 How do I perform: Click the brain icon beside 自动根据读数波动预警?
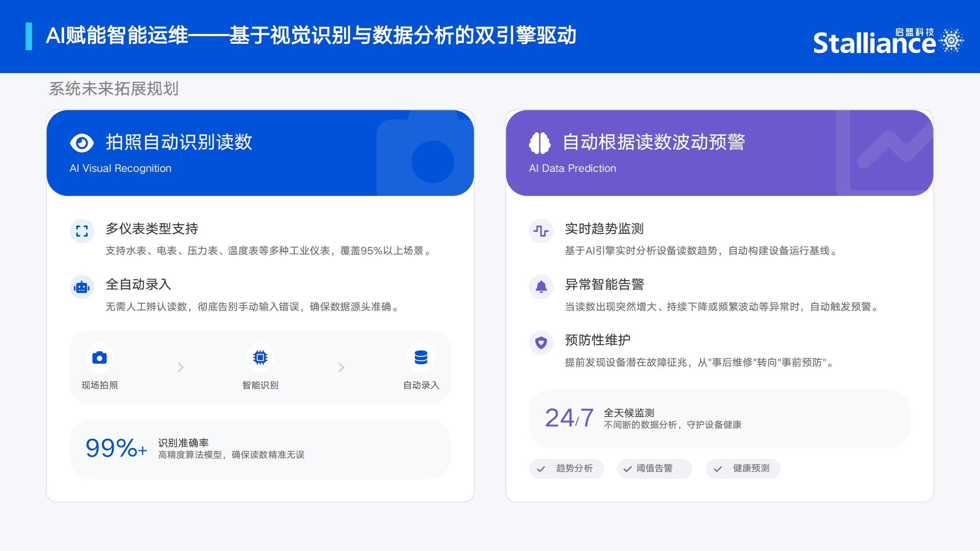click(x=540, y=143)
